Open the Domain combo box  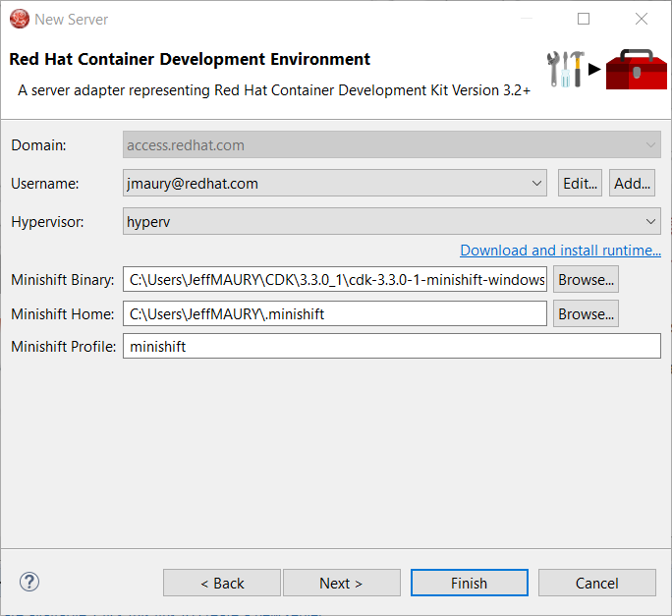point(391,145)
